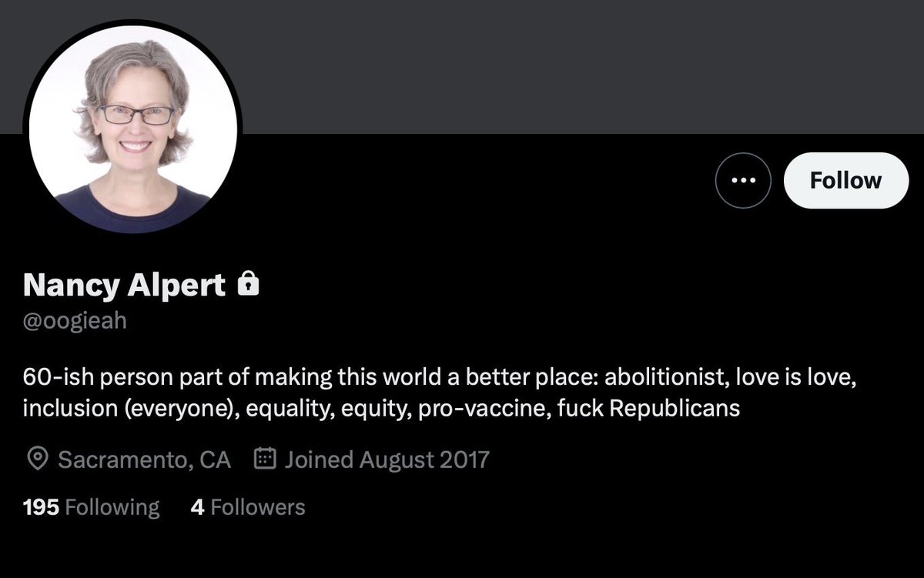Click the Followers count number 4
This screenshot has height=578, width=924.
click(x=197, y=507)
